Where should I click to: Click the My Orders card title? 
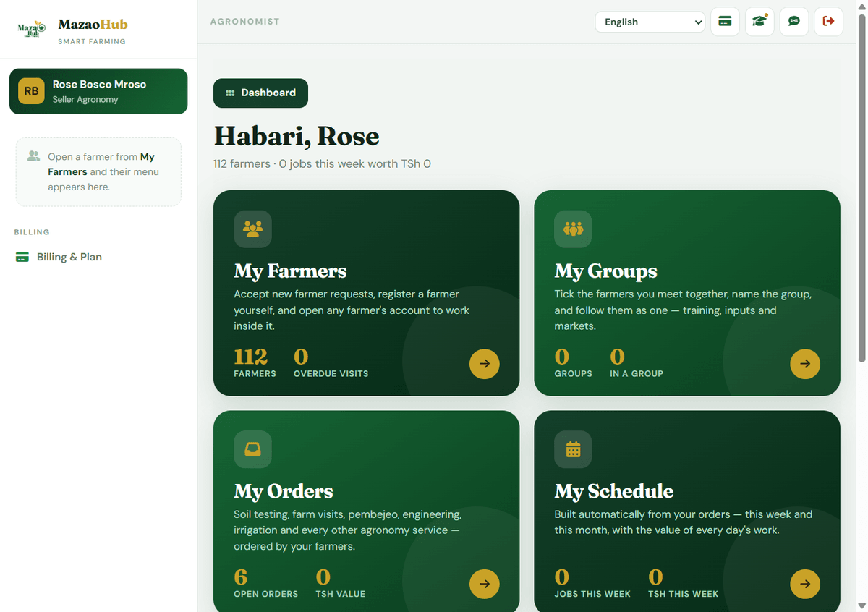click(x=283, y=491)
